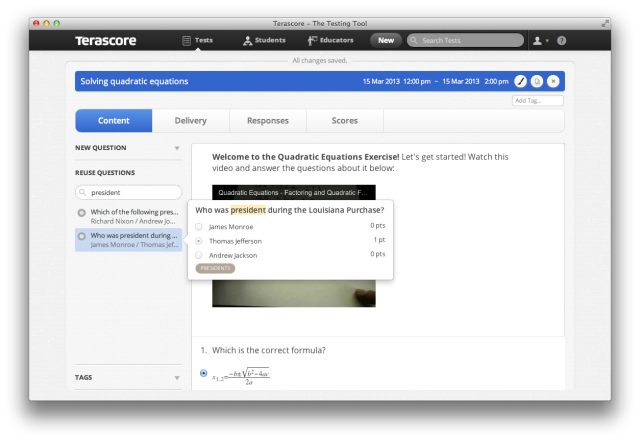The width and height of the screenshot is (640, 441).
Task: Select the Andrew Jackson radio option
Action: (x=198, y=255)
